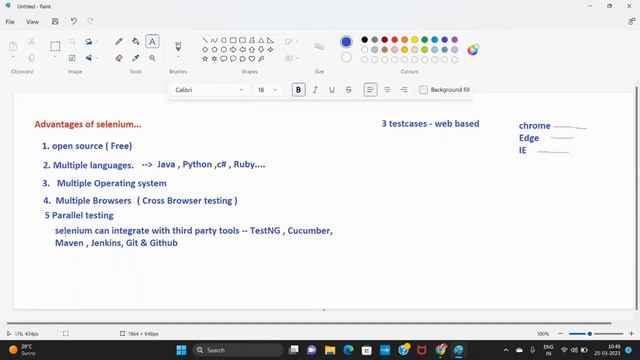This screenshot has width=640, height=360.
Task: Click the vertical canvas scrollbar
Action: [636, 198]
